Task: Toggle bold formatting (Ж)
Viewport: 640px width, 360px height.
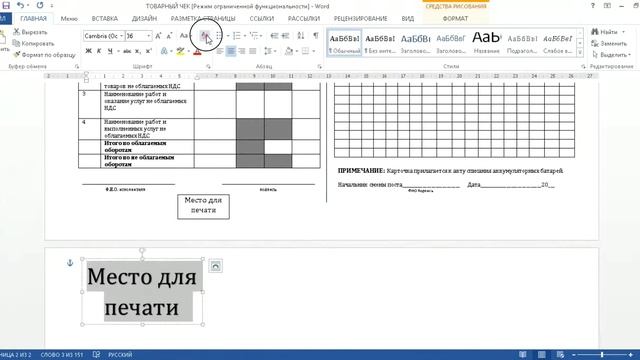Action: (x=88, y=51)
